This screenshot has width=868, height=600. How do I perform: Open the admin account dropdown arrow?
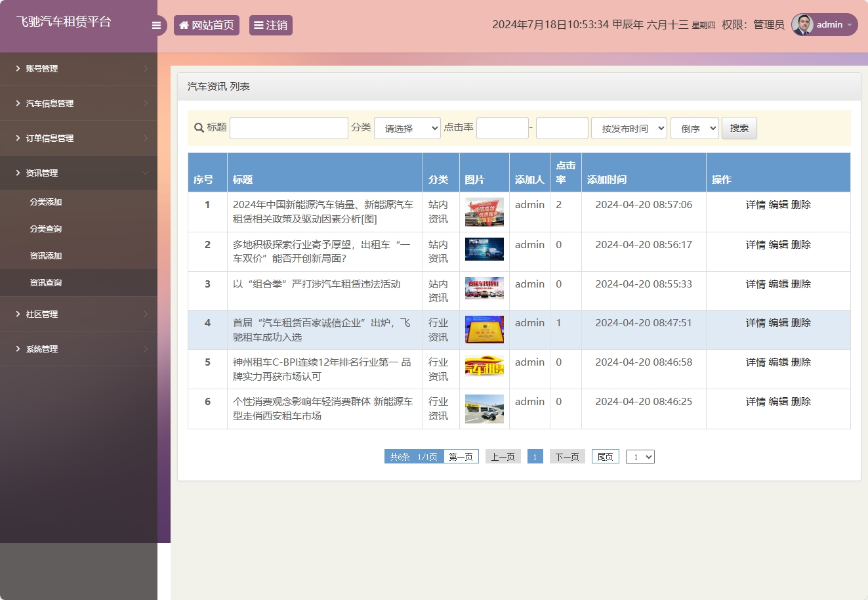click(x=850, y=25)
